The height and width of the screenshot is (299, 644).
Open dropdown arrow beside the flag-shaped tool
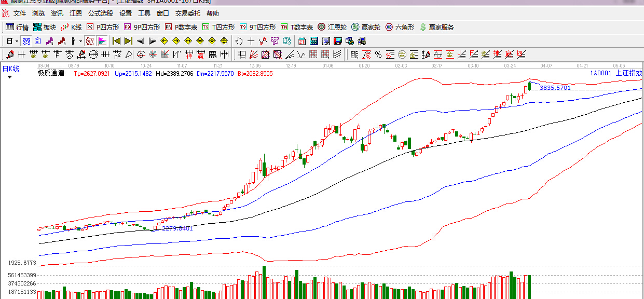point(80,41)
